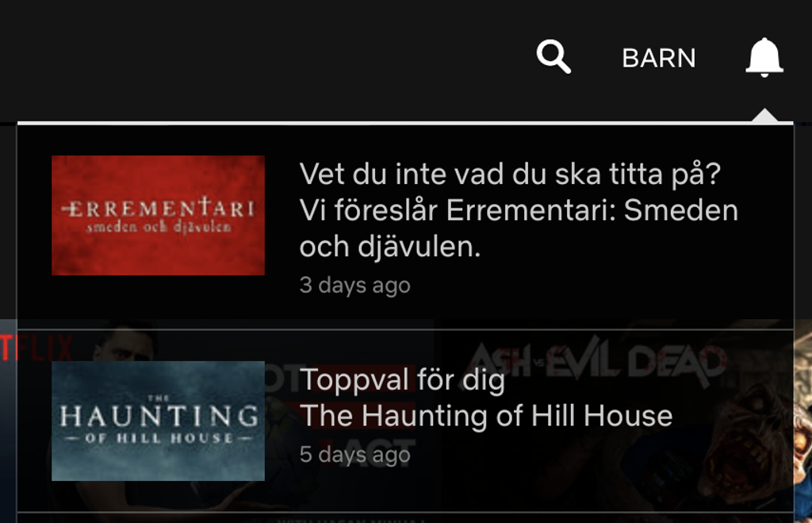Open the search magnifying glass icon

click(x=553, y=56)
